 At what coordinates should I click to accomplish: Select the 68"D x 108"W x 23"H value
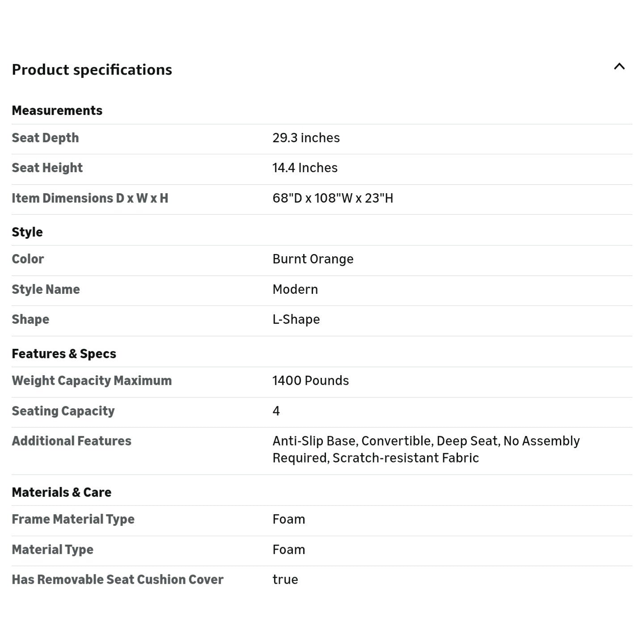(333, 198)
